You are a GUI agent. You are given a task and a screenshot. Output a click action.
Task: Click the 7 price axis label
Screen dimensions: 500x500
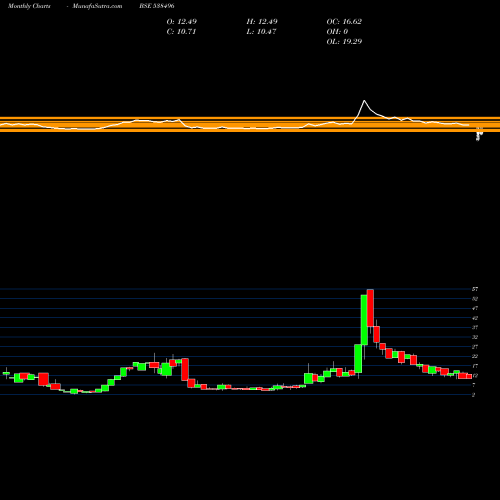474,385
